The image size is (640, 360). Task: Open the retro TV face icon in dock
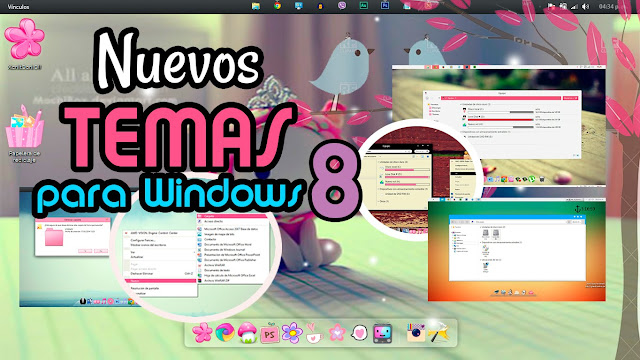[x=382, y=333]
